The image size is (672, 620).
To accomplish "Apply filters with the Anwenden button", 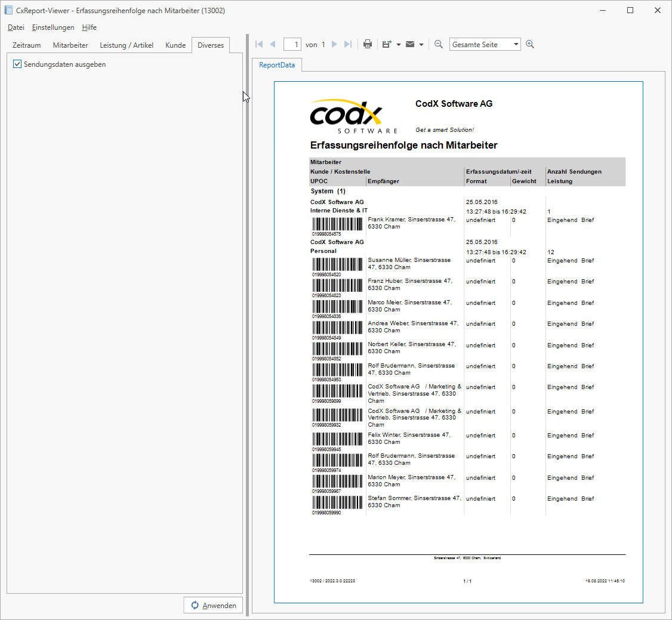I will 213,604.
